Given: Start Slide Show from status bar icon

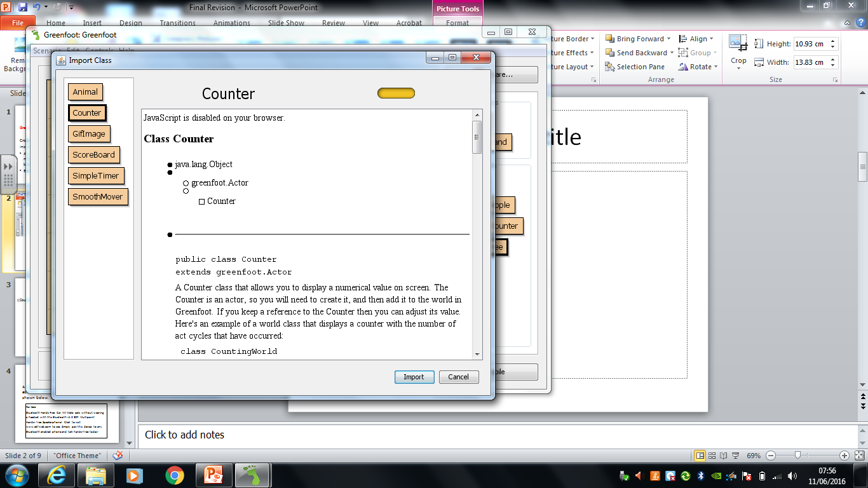Looking at the screenshot, I should tap(734, 456).
